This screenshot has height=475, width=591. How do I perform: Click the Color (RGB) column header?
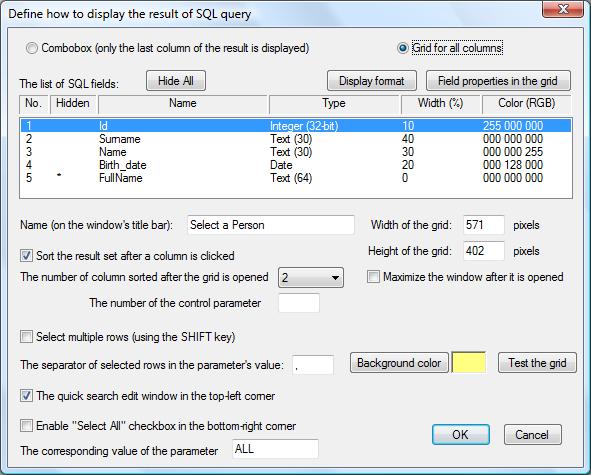click(527, 104)
